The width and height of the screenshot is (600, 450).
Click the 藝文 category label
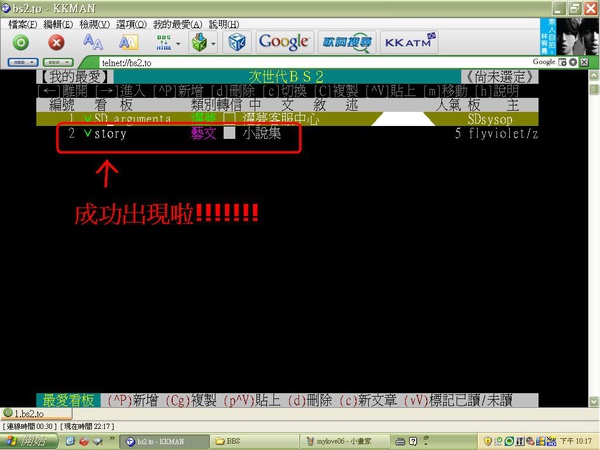point(204,133)
